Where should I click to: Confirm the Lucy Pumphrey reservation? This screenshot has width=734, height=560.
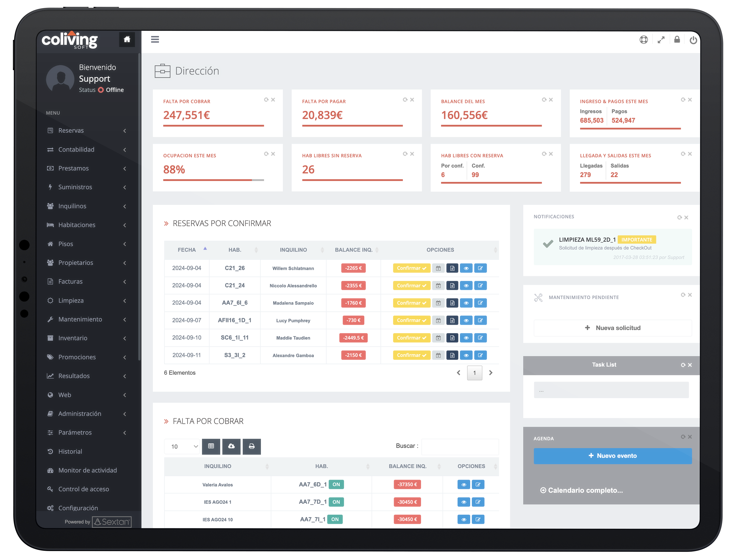click(411, 320)
